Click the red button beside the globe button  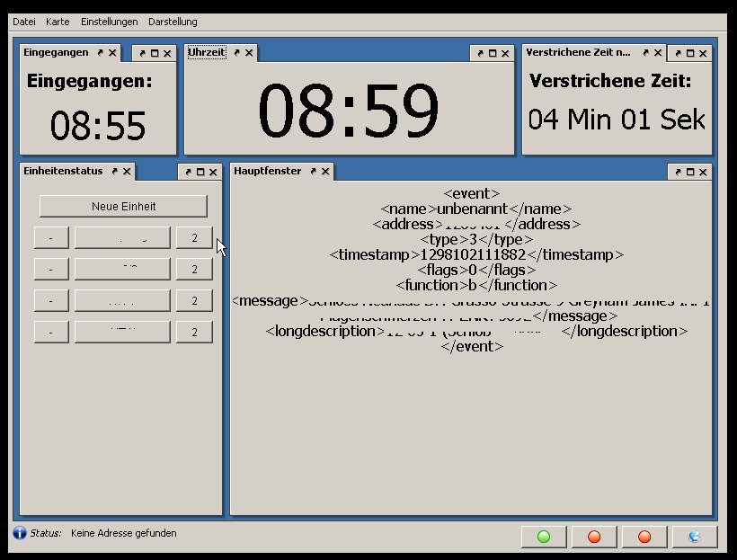pos(644,537)
